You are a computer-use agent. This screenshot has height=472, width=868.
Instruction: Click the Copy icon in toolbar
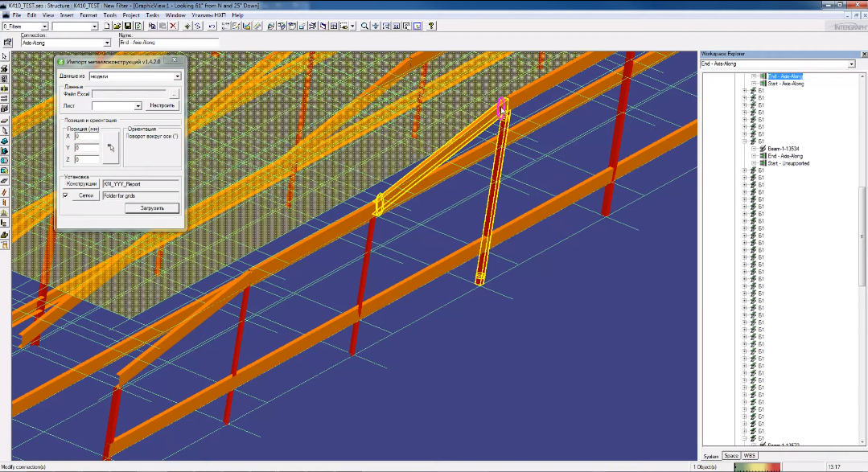pyautogui.click(x=152, y=26)
